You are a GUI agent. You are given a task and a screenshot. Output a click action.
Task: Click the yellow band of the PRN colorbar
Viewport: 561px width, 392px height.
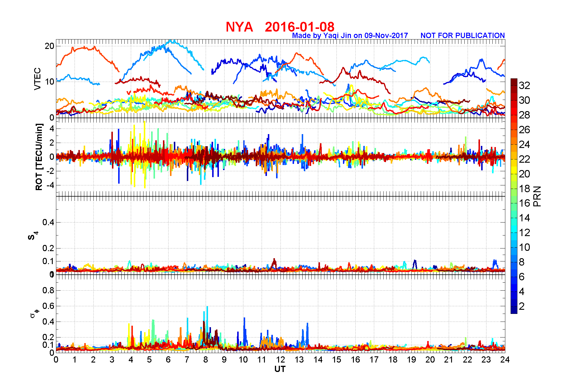(514, 170)
